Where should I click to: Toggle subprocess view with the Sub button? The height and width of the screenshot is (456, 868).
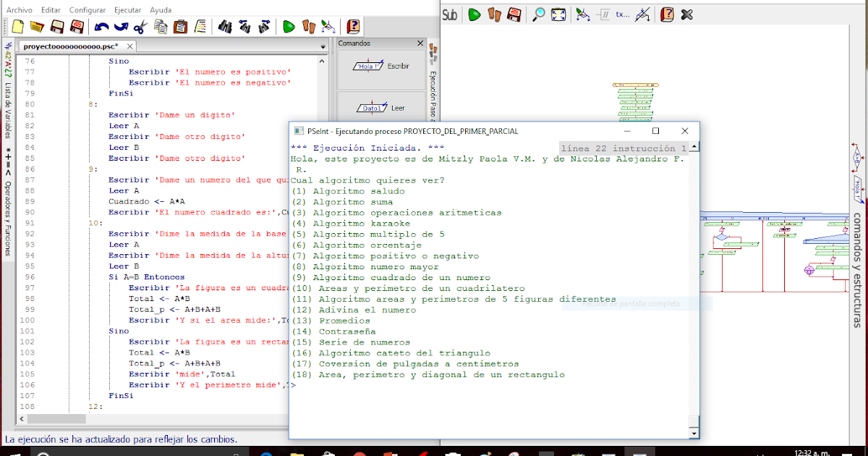450,14
